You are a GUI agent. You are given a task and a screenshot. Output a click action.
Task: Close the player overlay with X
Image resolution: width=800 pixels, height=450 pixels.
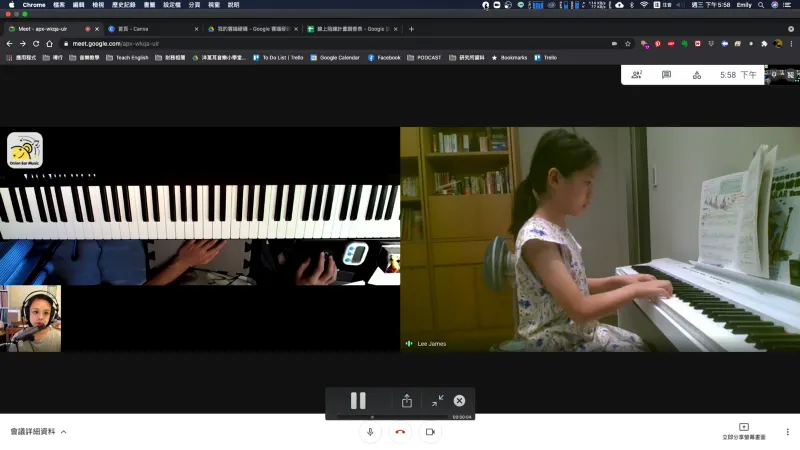(x=460, y=401)
